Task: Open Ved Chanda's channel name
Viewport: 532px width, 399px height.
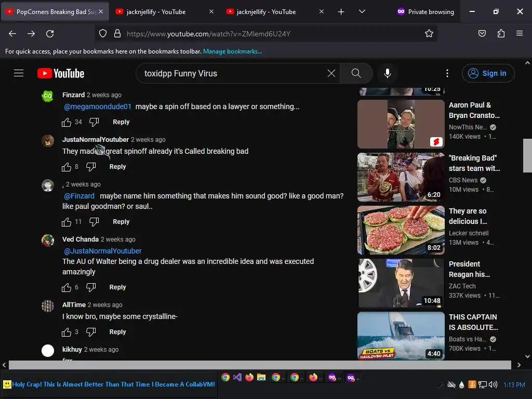Action: (x=81, y=239)
